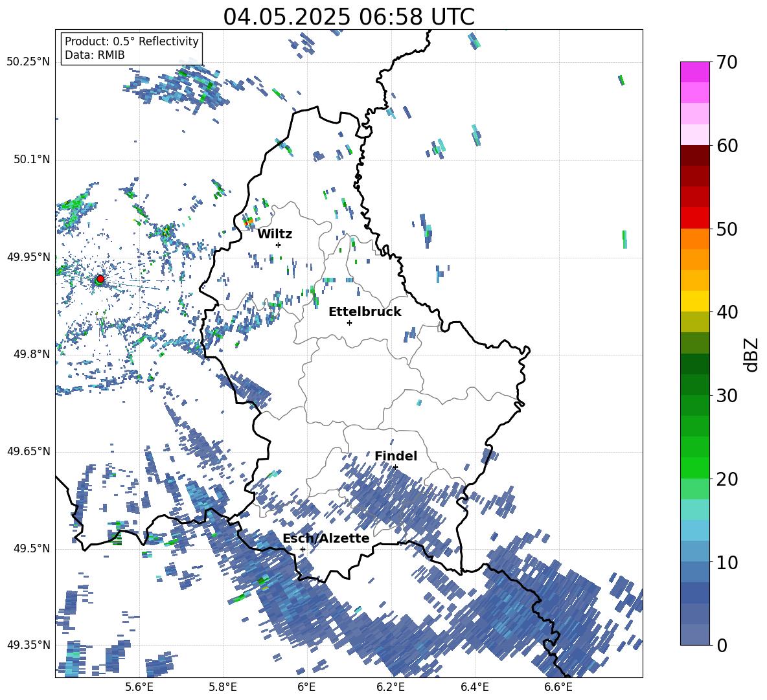The image size is (767, 700).
Task: Click the 5.8°E longitude label
Action: pyautogui.click(x=223, y=687)
